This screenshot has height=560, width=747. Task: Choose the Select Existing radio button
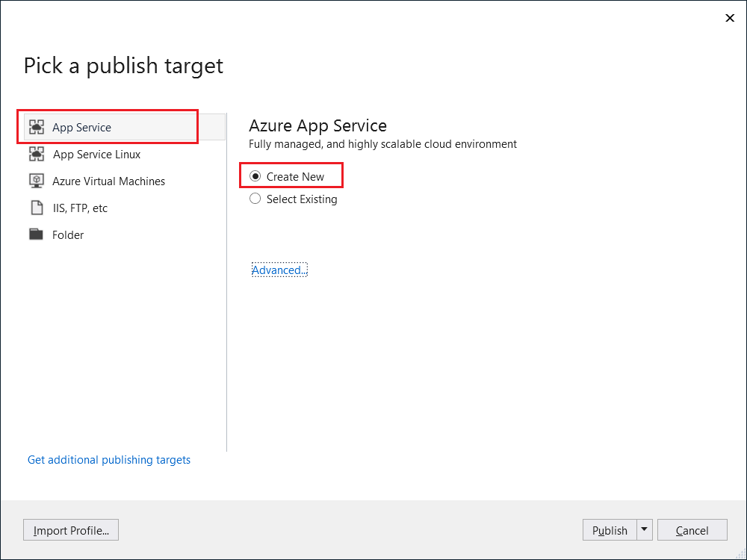(255, 199)
